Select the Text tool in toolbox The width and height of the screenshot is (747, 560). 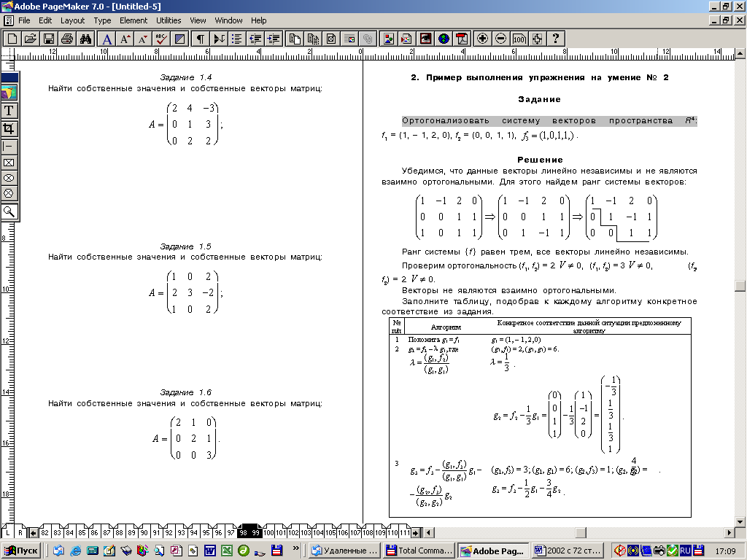click(x=9, y=111)
